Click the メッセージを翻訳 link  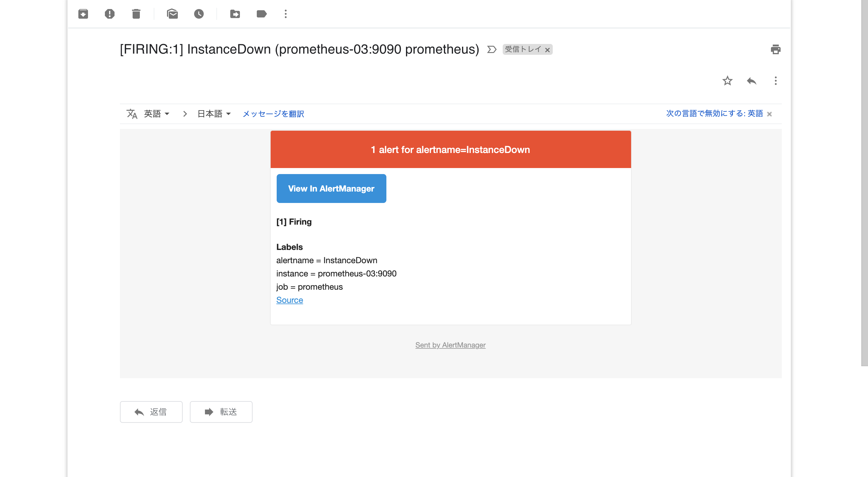pos(273,114)
